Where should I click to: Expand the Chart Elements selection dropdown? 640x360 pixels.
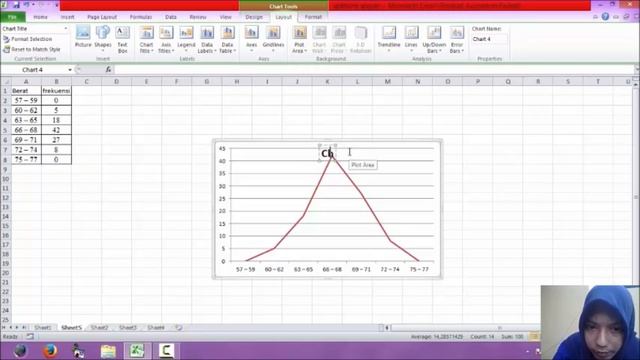pyautogui.click(x=65, y=29)
